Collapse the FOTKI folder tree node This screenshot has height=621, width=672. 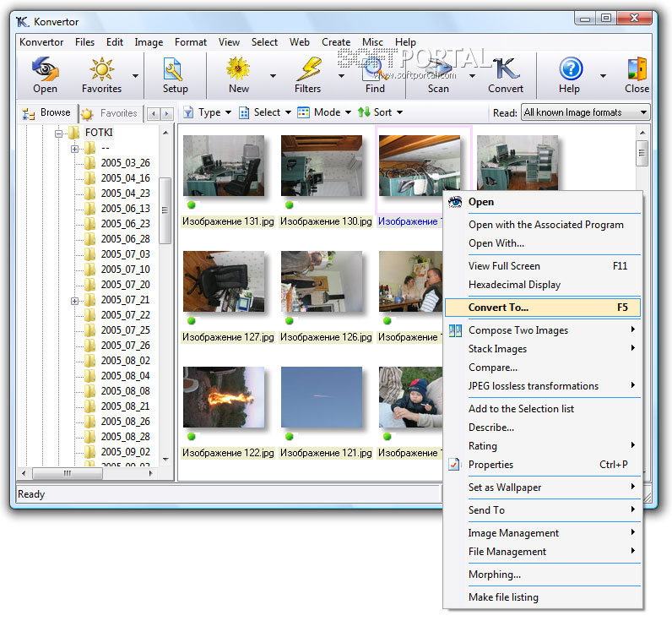(x=59, y=133)
